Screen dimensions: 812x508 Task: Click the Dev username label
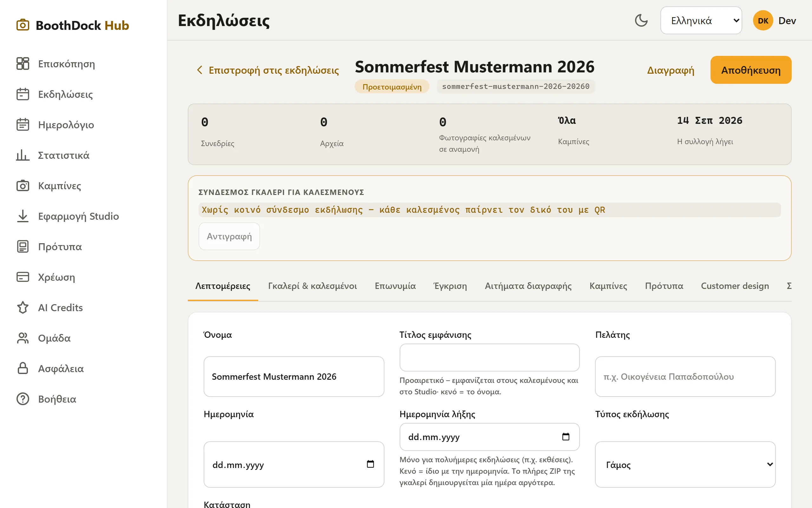point(787,21)
